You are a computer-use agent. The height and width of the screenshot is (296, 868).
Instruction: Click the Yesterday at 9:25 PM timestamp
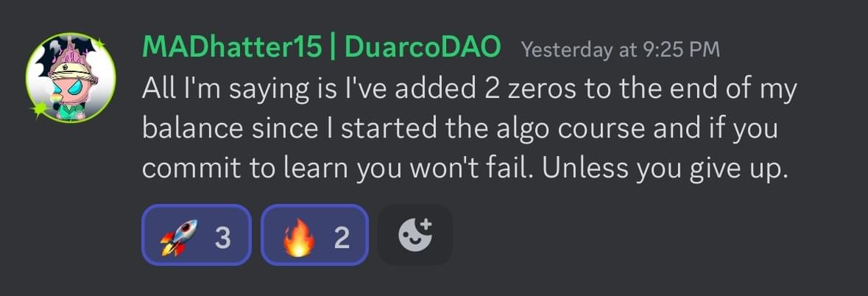tap(621, 50)
